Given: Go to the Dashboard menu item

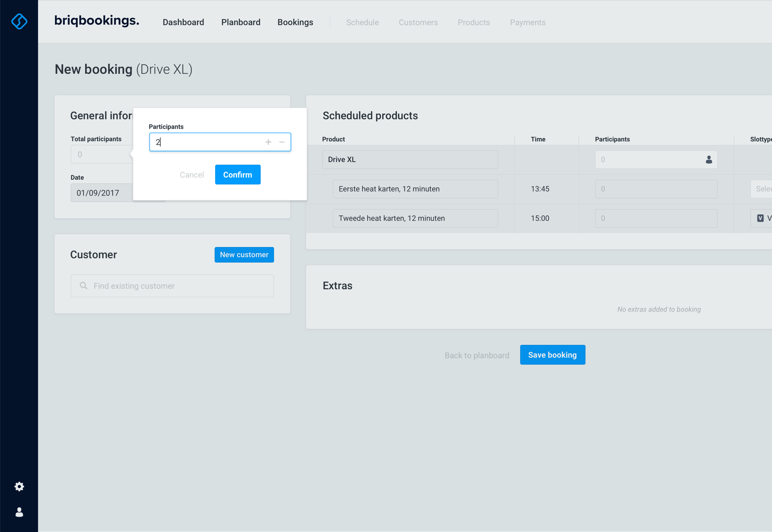Looking at the screenshot, I should click(x=183, y=22).
